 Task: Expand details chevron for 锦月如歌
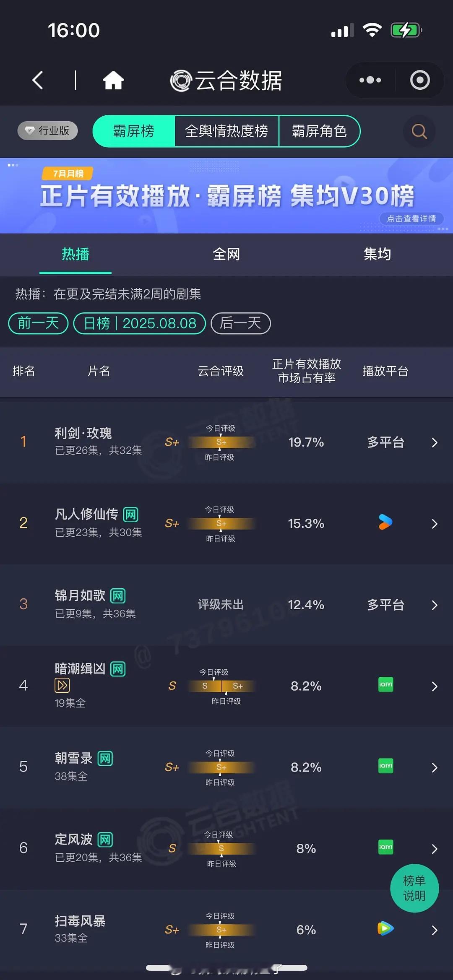435,605
